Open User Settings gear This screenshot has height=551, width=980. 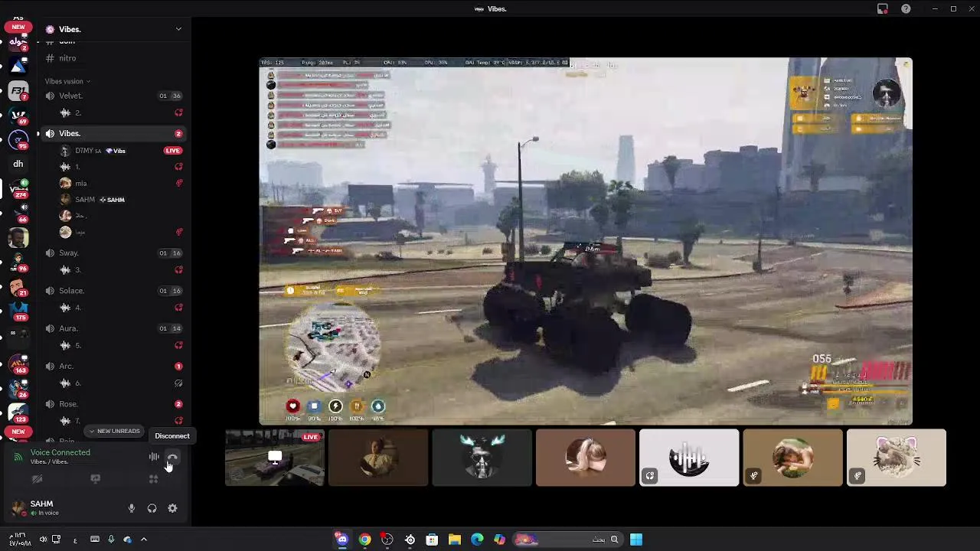click(x=172, y=508)
